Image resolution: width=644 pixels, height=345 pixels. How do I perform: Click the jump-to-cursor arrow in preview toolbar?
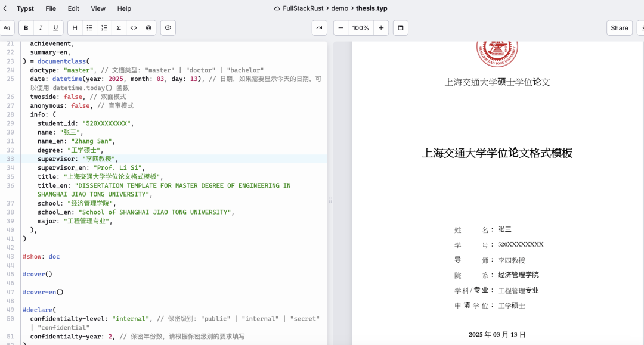click(320, 28)
